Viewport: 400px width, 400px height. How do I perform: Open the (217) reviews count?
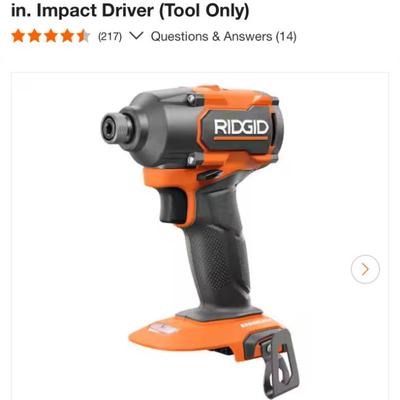click(110, 36)
